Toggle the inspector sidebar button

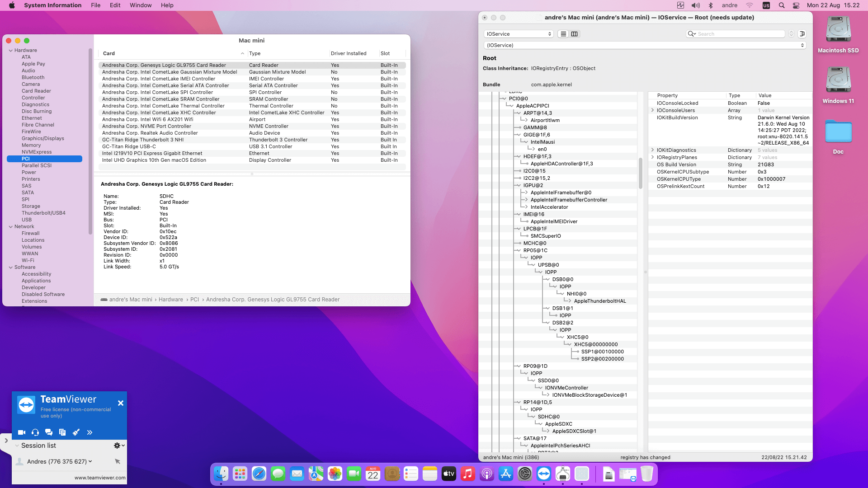click(x=802, y=34)
